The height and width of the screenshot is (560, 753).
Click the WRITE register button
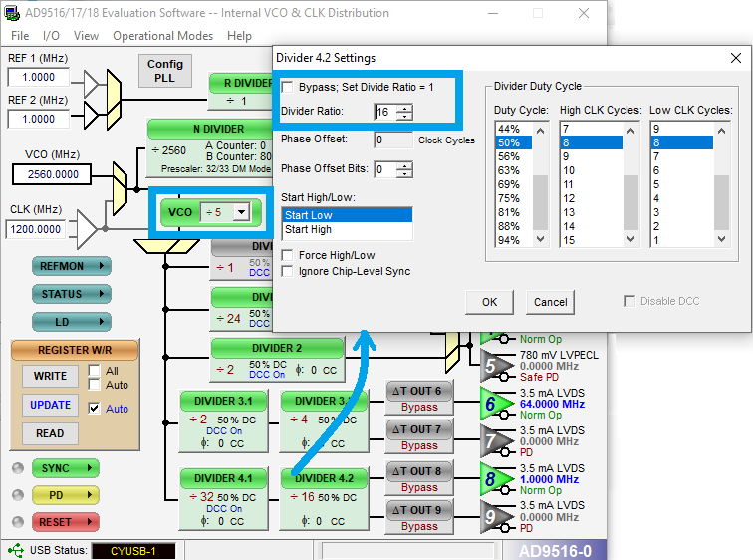51,376
